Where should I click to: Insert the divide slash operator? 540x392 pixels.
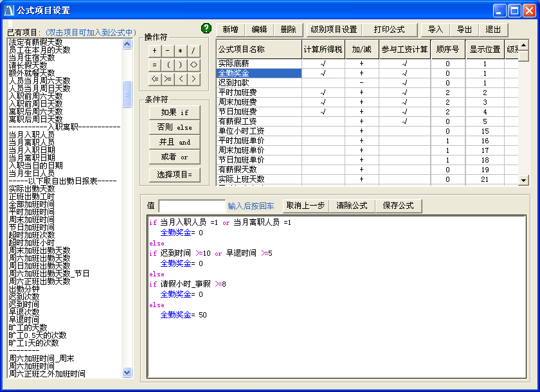click(194, 50)
